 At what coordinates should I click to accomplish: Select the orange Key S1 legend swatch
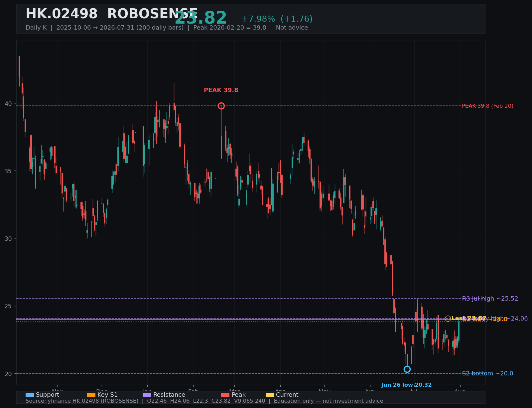click(x=91, y=395)
